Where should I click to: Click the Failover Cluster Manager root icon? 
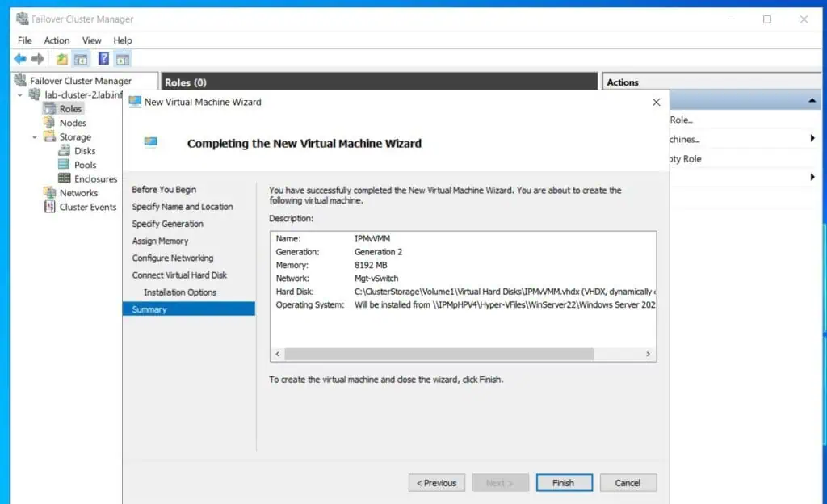click(20, 80)
